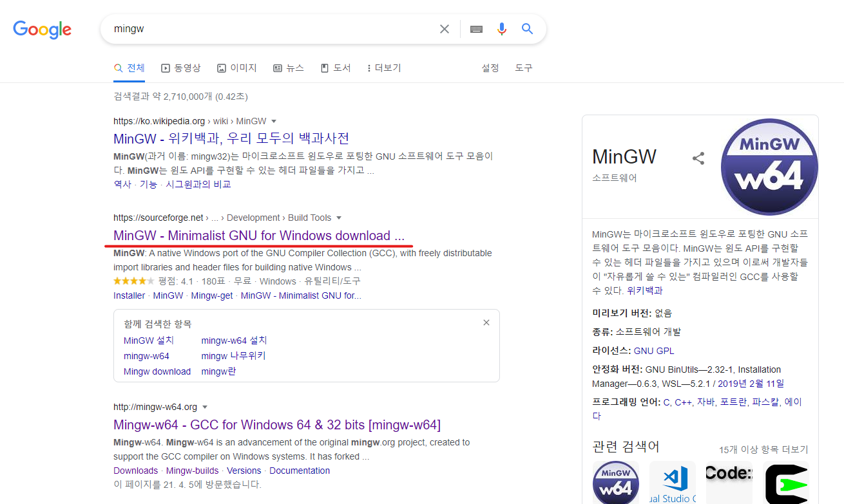Click the 역사 sitelink
Viewport: 844px width, 504px height.
tap(122, 184)
